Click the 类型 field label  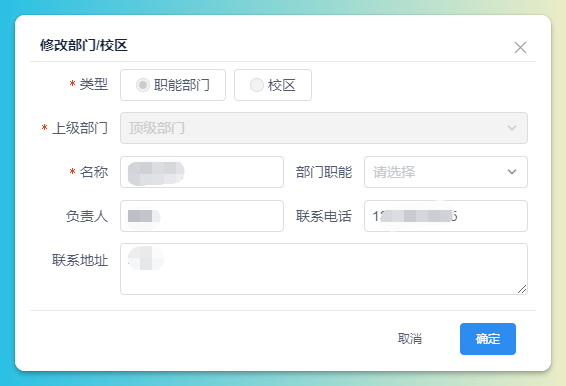point(93,84)
